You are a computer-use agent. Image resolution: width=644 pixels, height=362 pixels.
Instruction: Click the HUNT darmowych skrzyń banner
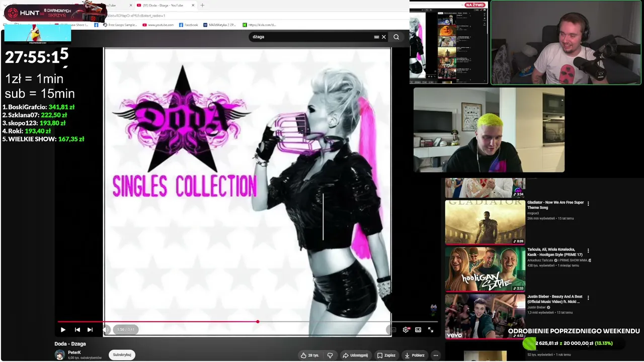click(x=54, y=12)
